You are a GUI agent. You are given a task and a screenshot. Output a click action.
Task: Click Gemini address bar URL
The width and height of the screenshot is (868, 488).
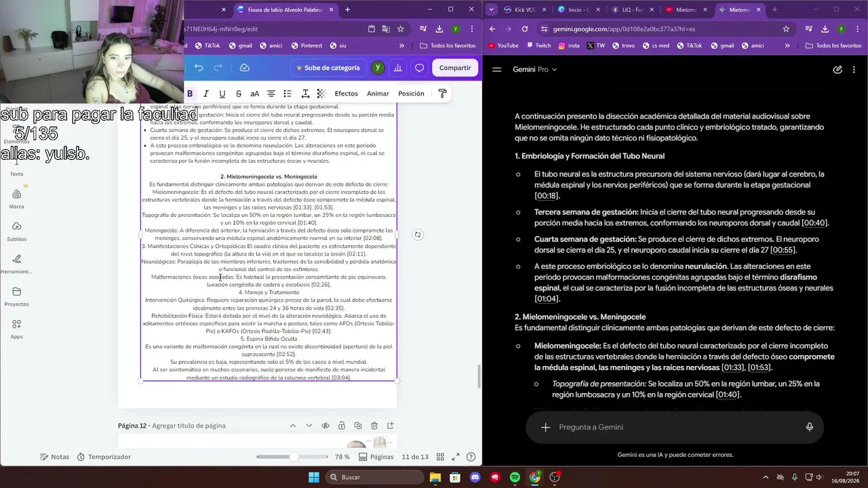pyautogui.click(x=624, y=29)
